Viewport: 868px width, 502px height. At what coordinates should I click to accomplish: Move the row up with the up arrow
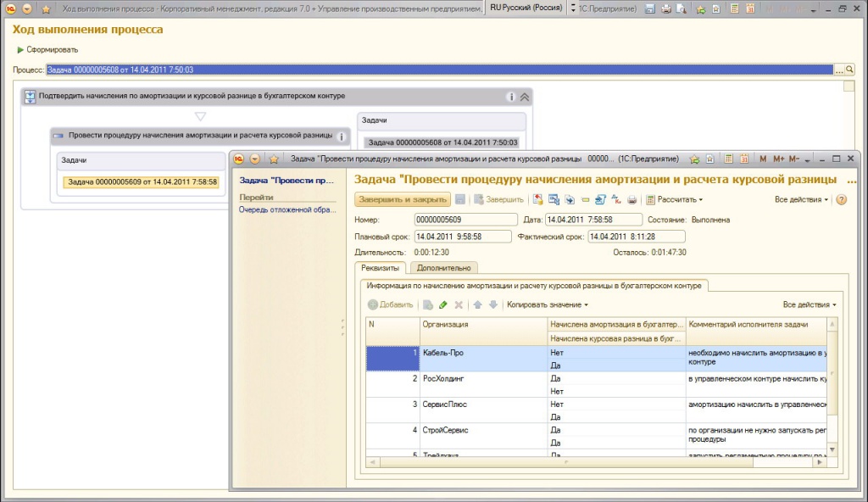(x=478, y=304)
